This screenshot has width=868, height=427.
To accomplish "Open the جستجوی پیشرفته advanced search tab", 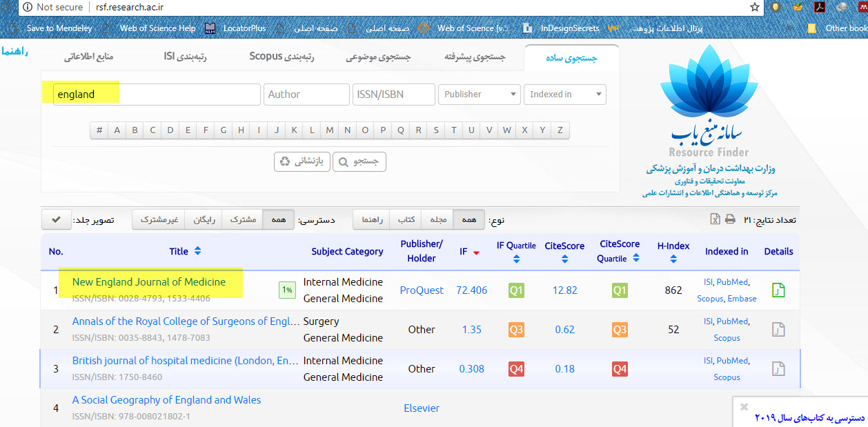I will click(x=473, y=57).
